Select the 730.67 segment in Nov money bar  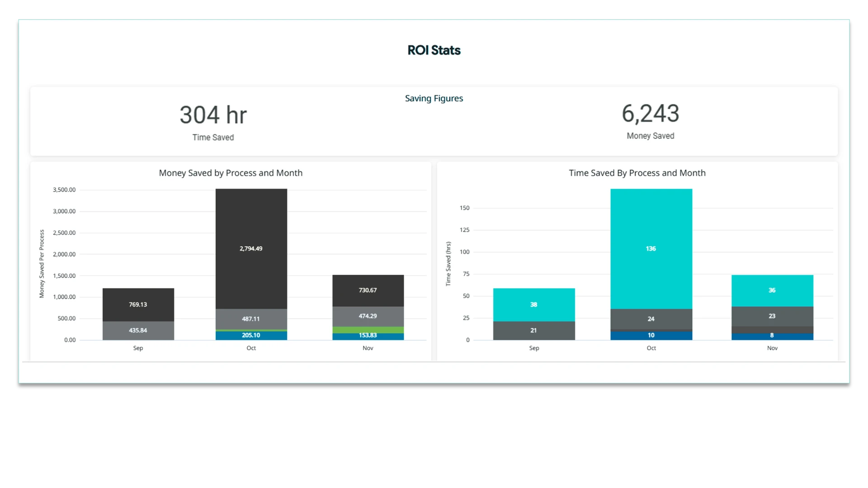click(x=368, y=291)
